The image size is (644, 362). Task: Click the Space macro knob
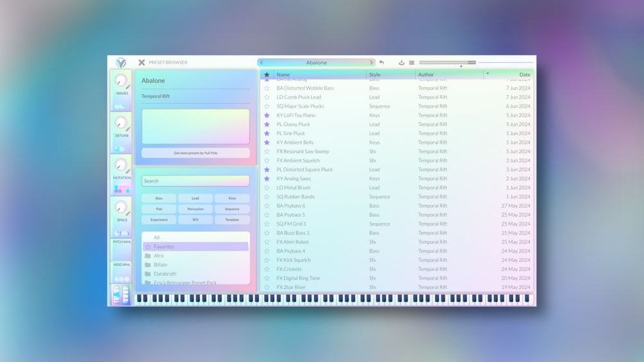click(120, 207)
